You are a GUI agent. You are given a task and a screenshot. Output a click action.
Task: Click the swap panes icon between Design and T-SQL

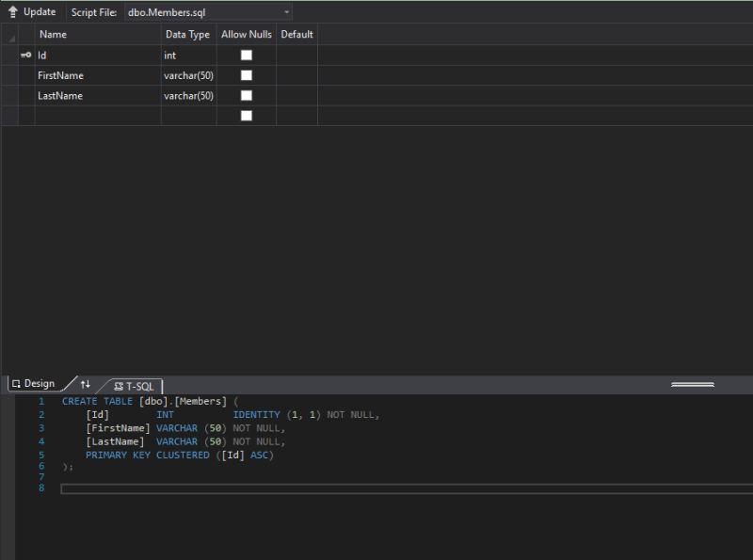[x=85, y=384]
